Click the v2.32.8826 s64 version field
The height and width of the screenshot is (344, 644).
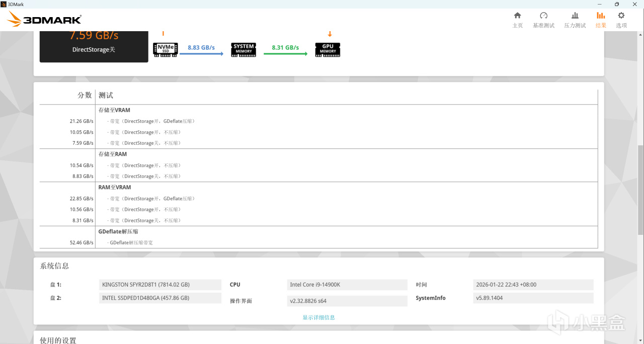[347, 301]
